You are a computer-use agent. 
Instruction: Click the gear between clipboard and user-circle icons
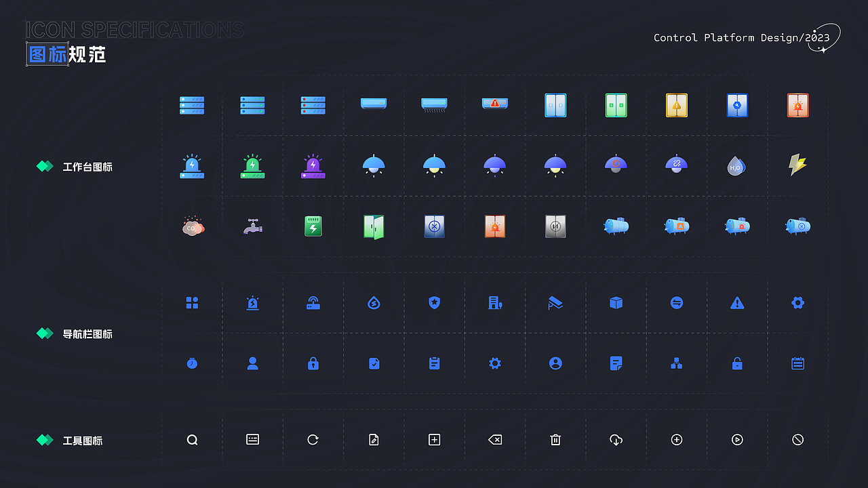[x=495, y=363]
